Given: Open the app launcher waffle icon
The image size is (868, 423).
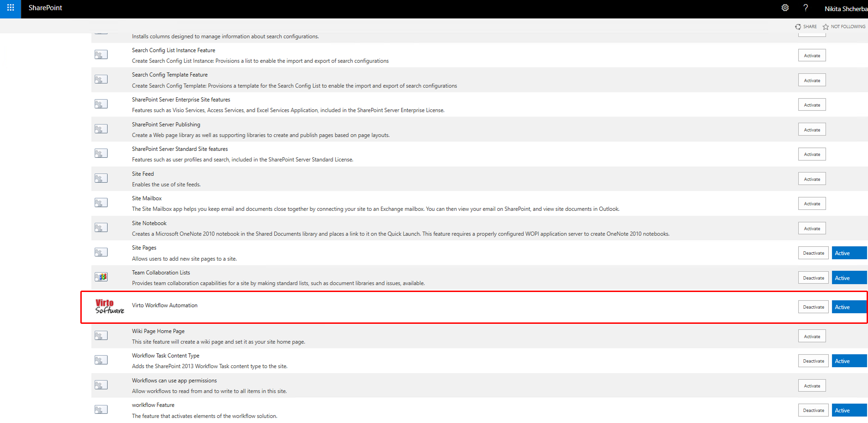Looking at the screenshot, I should coord(10,8).
